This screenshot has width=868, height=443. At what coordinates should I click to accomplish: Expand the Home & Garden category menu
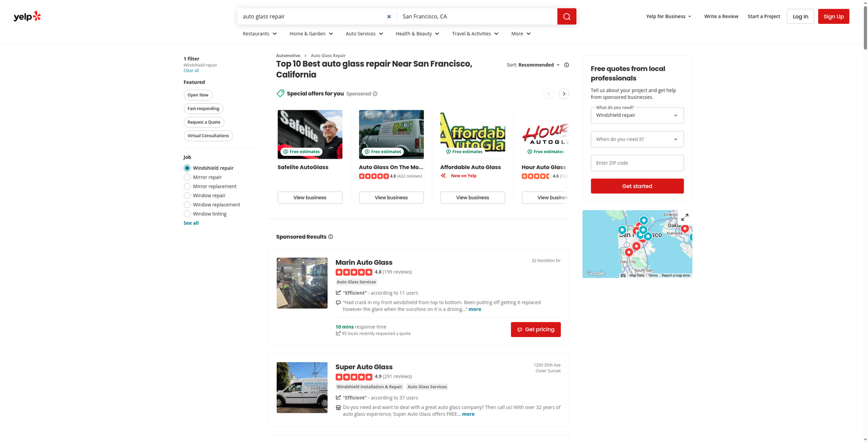pyautogui.click(x=311, y=34)
